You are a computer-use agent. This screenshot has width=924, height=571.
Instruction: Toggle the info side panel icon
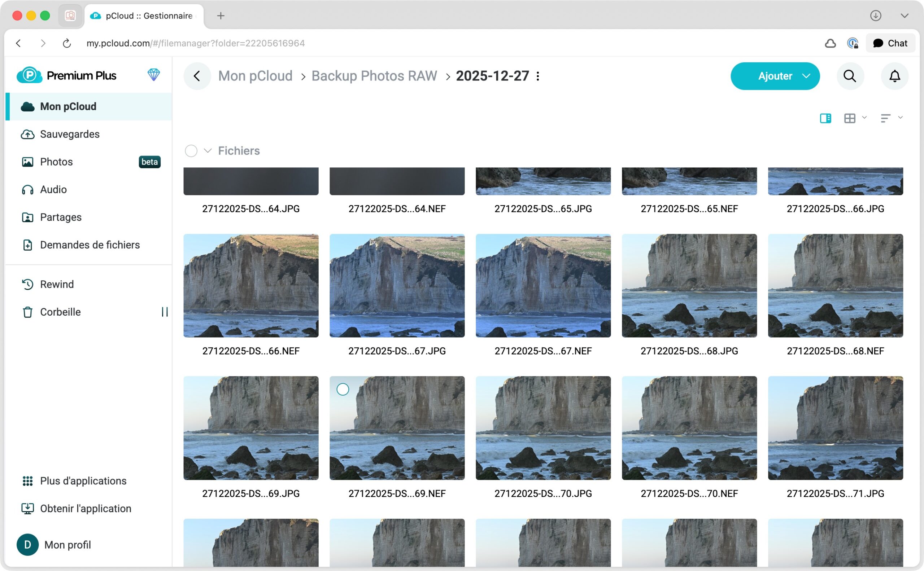(x=825, y=118)
